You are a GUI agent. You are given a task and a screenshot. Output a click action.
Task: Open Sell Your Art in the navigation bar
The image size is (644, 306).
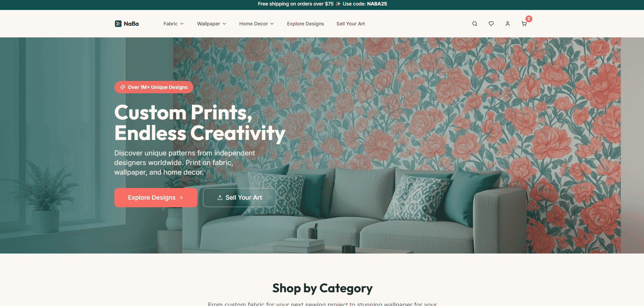coord(350,24)
